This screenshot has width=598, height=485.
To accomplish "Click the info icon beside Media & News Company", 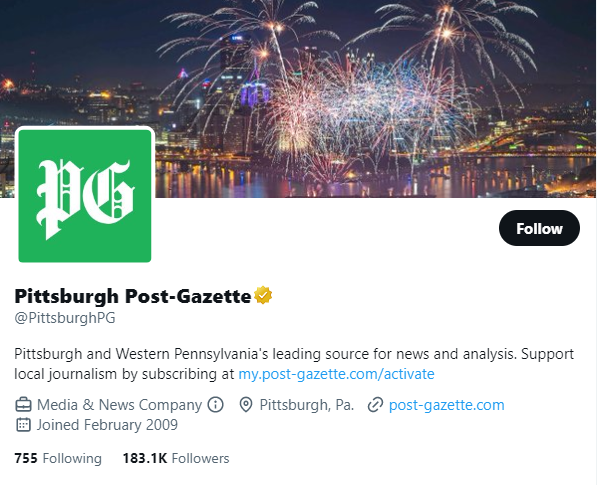I will tap(215, 405).
